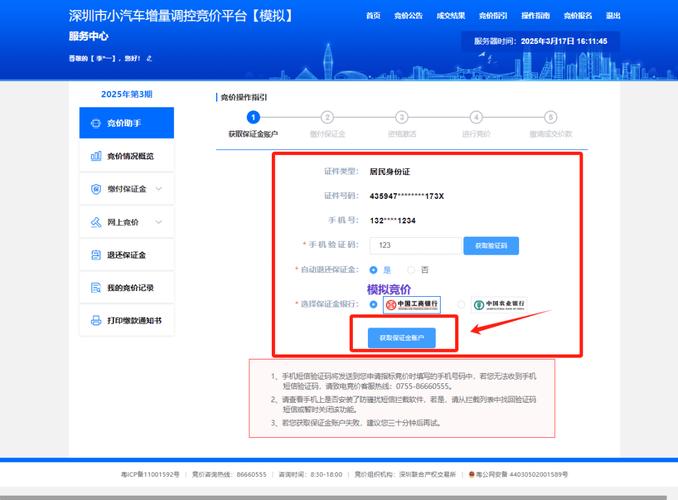This screenshot has height=500, width=678.
Task: Select 否 for 自动退还保证金
Action: pos(411,270)
